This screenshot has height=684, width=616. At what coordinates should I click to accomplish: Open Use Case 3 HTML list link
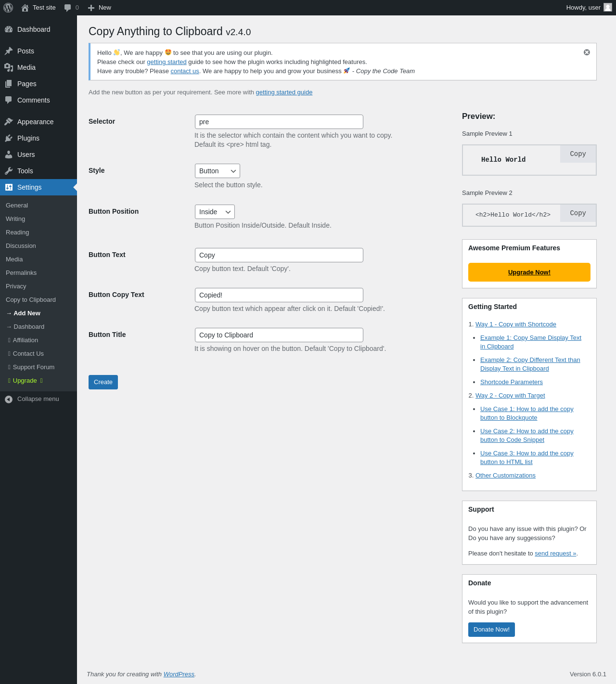[x=527, y=458]
